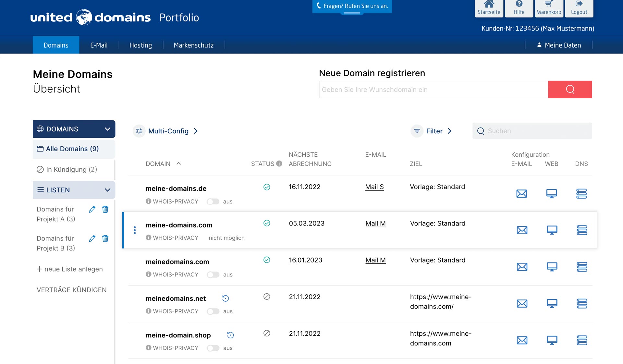
Task: Toggle WHOIS-Privacy for meine-domains.de
Action: [x=213, y=202]
